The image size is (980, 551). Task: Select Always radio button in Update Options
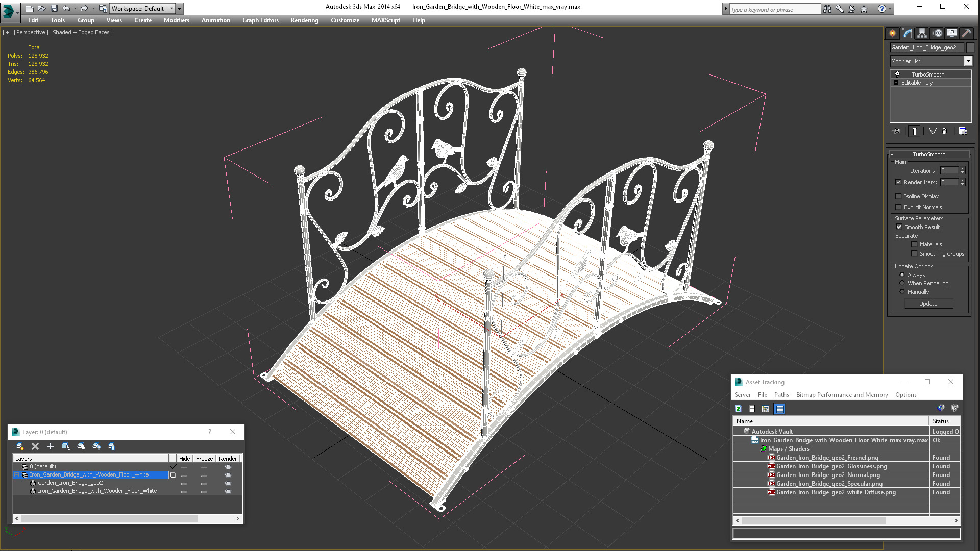coord(902,274)
